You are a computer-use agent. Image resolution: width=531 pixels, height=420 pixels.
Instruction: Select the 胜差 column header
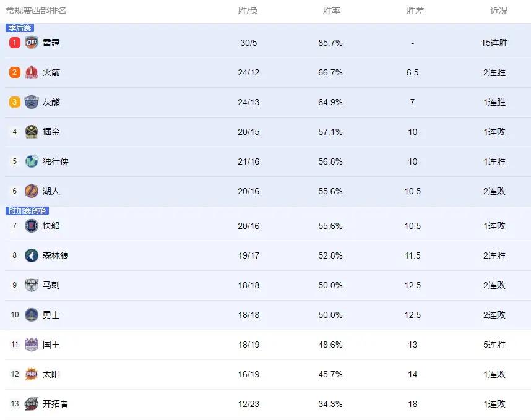415,11
